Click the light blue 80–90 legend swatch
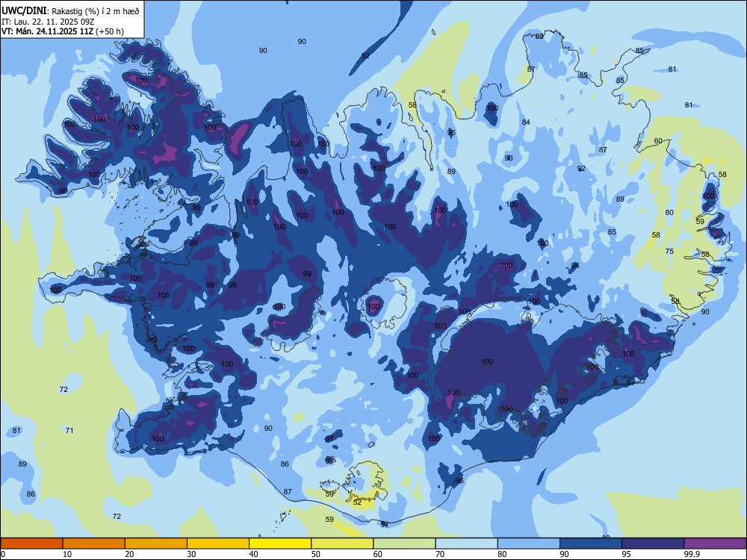747x560 pixels. pos(529,544)
